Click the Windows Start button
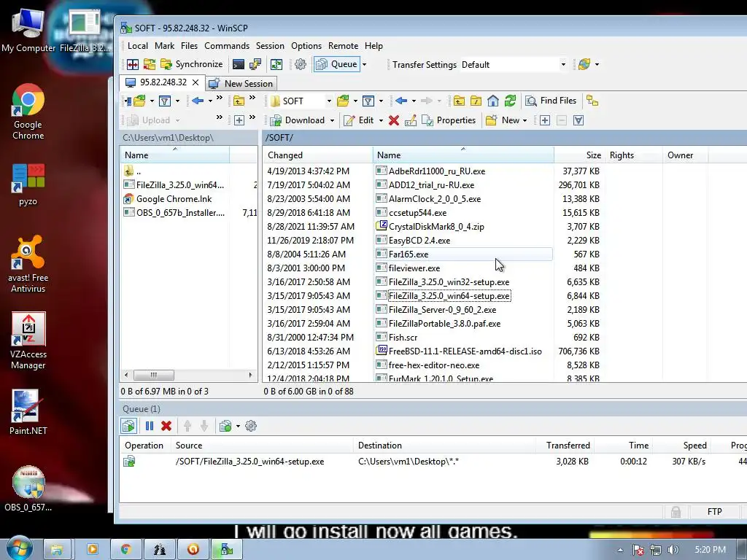The image size is (747, 560). [19, 548]
